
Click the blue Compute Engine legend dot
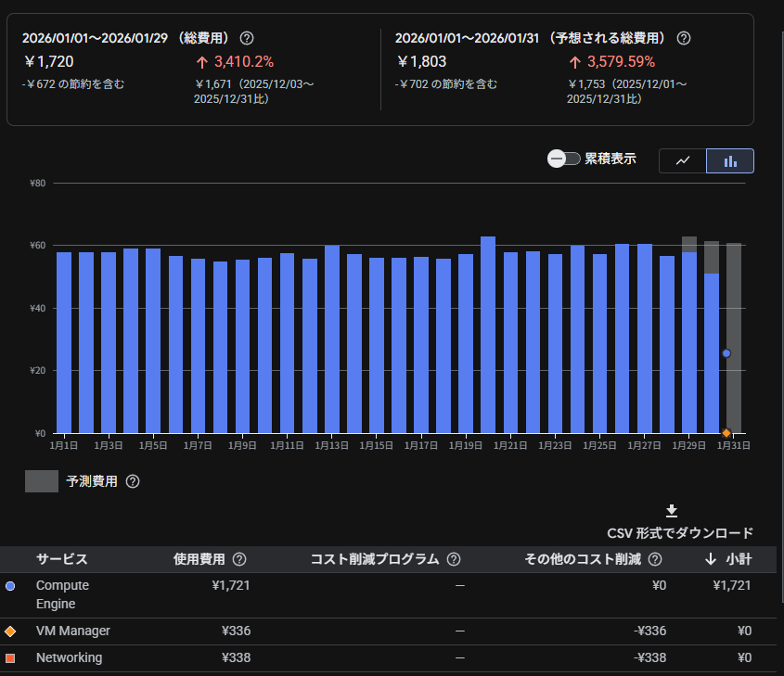(10, 585)
